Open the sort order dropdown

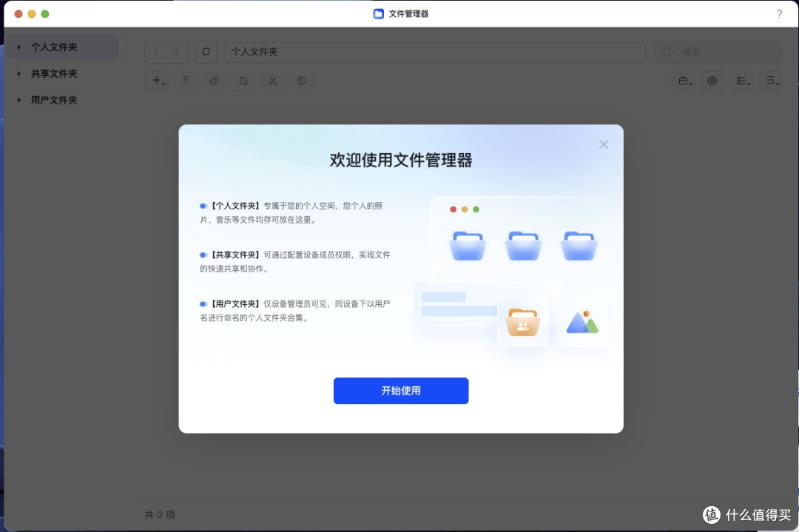point(772,81)
